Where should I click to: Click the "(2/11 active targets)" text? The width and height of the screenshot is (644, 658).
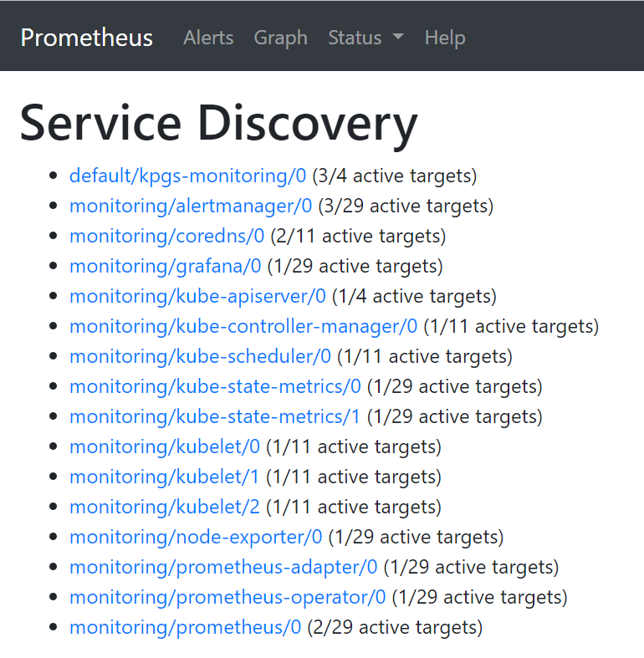click(358, 237)
